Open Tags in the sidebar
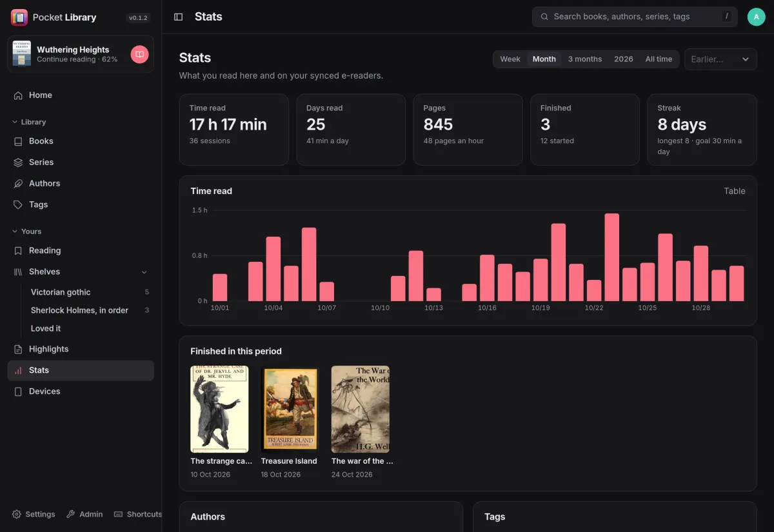The height and width of the screenshot is (532, 774). tap(81, 204)
